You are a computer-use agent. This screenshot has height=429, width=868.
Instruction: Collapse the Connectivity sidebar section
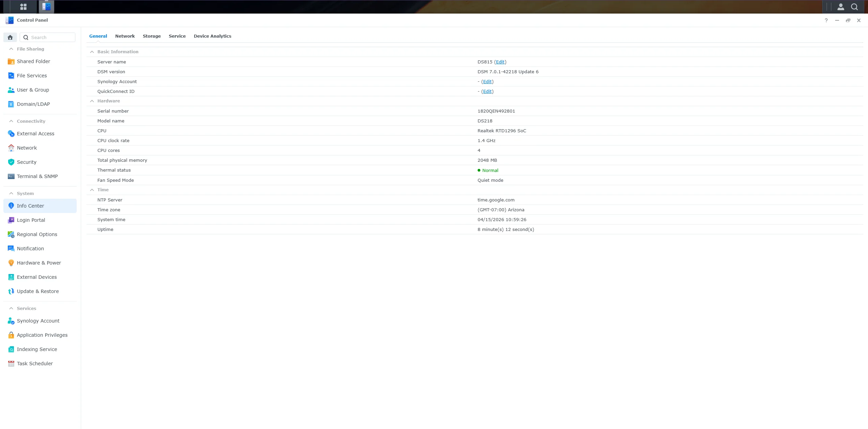[11, 121]
